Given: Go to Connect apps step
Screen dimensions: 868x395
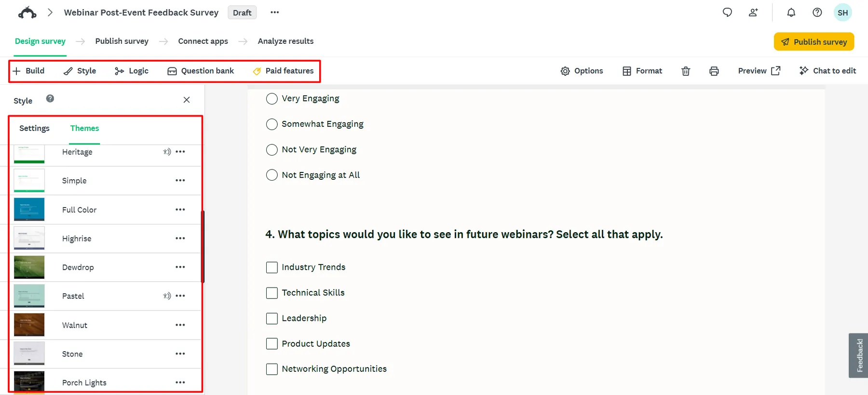Looking at the screenshot, I should coord(203,41).
